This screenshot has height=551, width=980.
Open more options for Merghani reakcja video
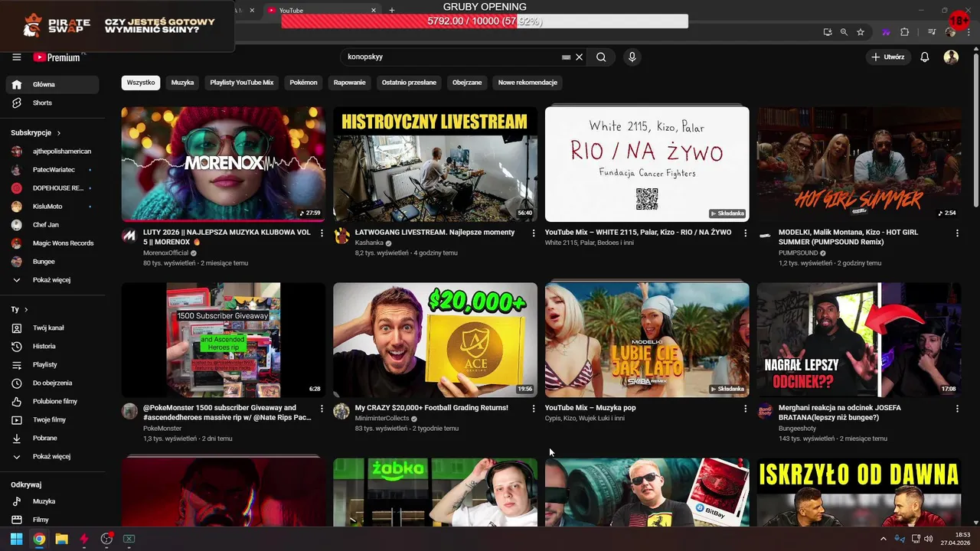[957, 409]
